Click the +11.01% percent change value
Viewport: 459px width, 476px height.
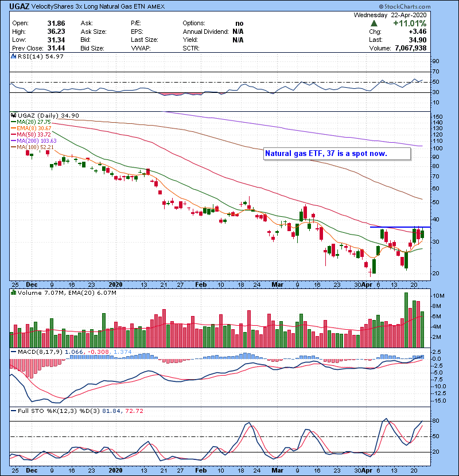click(x=410, y=24)
